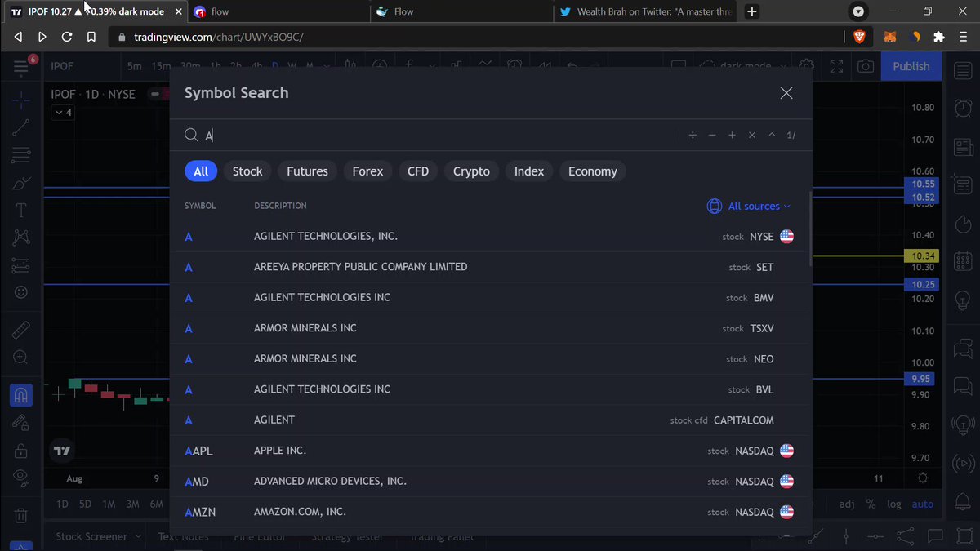Insert minus operator in search box
Viewport: 980px width, 551px height.
[712, 136]
